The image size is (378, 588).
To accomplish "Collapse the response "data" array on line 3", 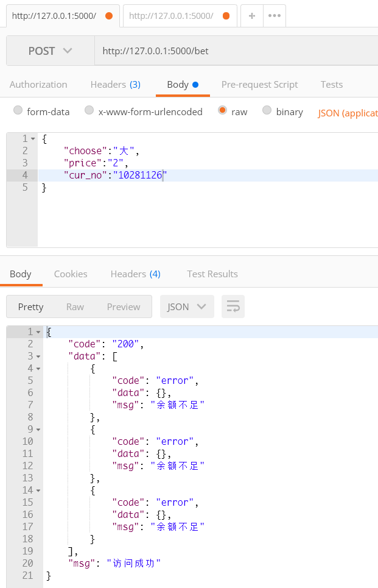I will point(38,356).
